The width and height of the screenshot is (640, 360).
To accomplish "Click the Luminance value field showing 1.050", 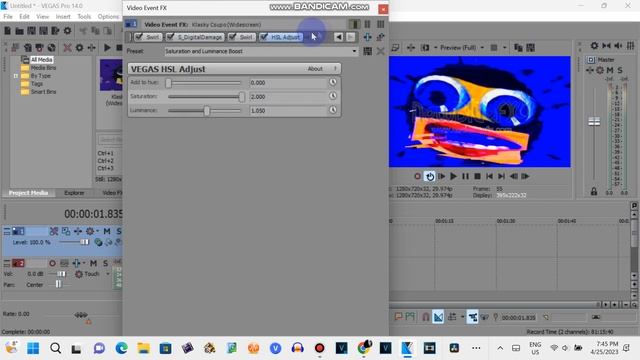I will click(x=288, y=111).
